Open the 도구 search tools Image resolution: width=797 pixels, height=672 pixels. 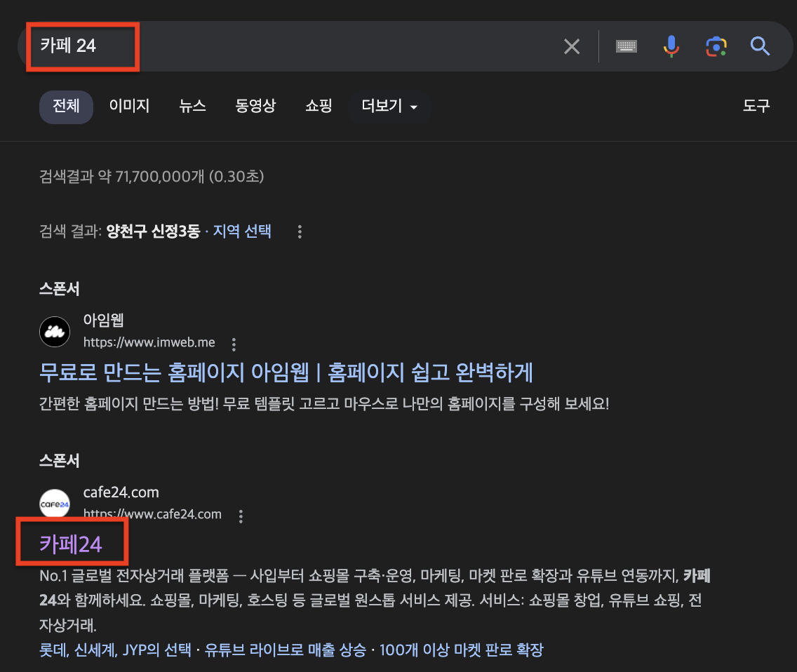(756, 106)
